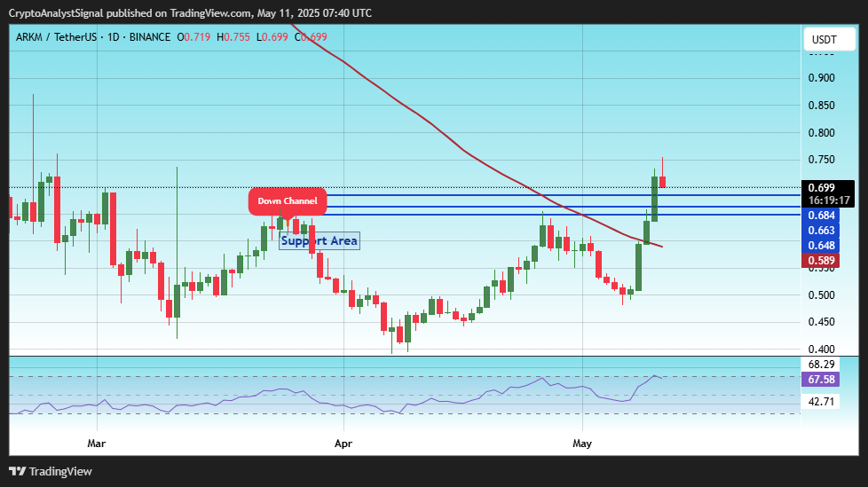Click the RSI scale value 42.71
Screen dimensions: 868x487
click(821, 401)
